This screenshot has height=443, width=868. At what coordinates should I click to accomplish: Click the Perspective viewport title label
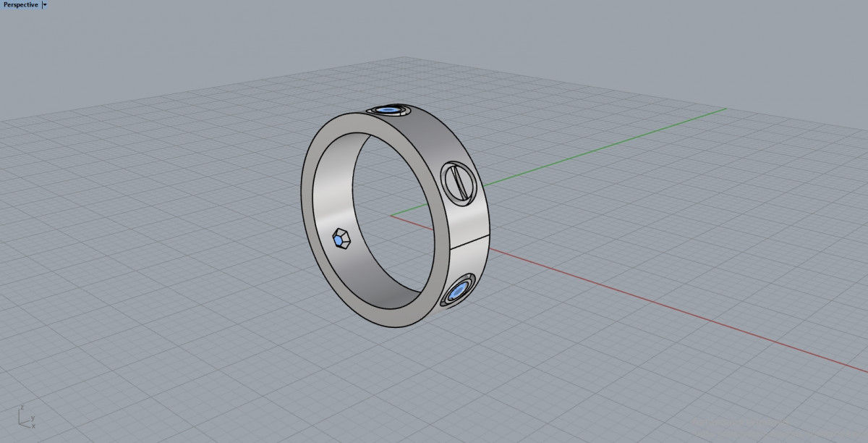[20, 4]
